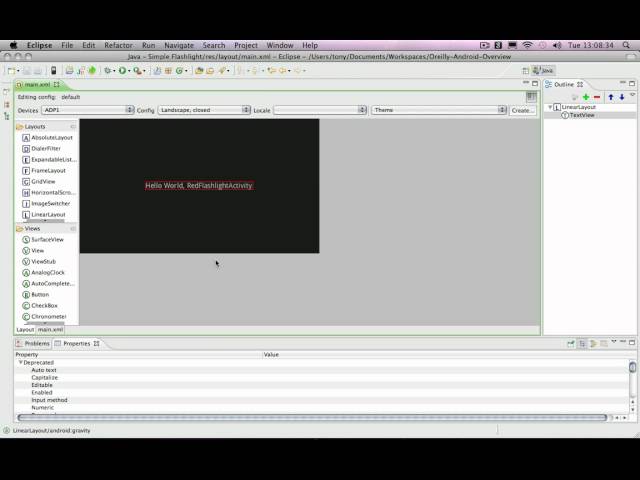This screenshot has height=480, width=640.
Task: Select HorizontalScrollView in the palette
Action: coord(49,193)
